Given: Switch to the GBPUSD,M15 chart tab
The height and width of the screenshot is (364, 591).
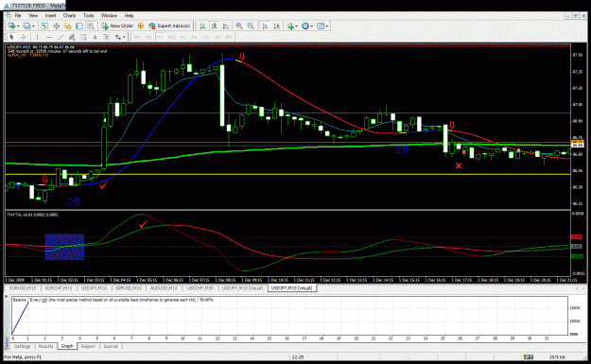Looking at the screenshot, I should click(x=129, y=287).
